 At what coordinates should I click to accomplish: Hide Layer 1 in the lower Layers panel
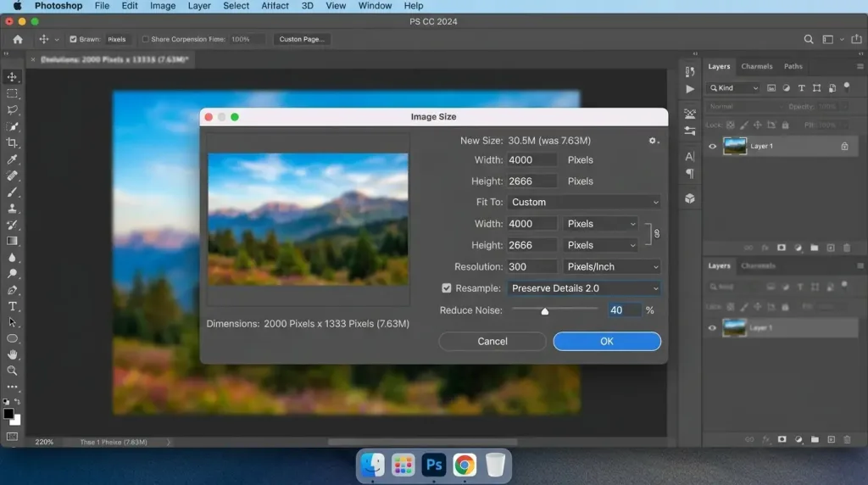(x=712, y=328)
